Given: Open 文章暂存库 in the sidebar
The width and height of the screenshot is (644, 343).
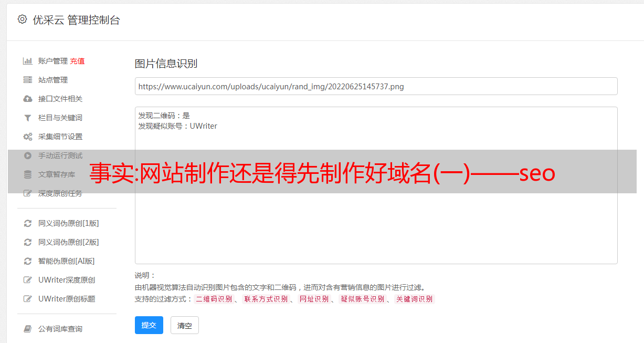Looking at the screenshot, I should coord(57,174).
